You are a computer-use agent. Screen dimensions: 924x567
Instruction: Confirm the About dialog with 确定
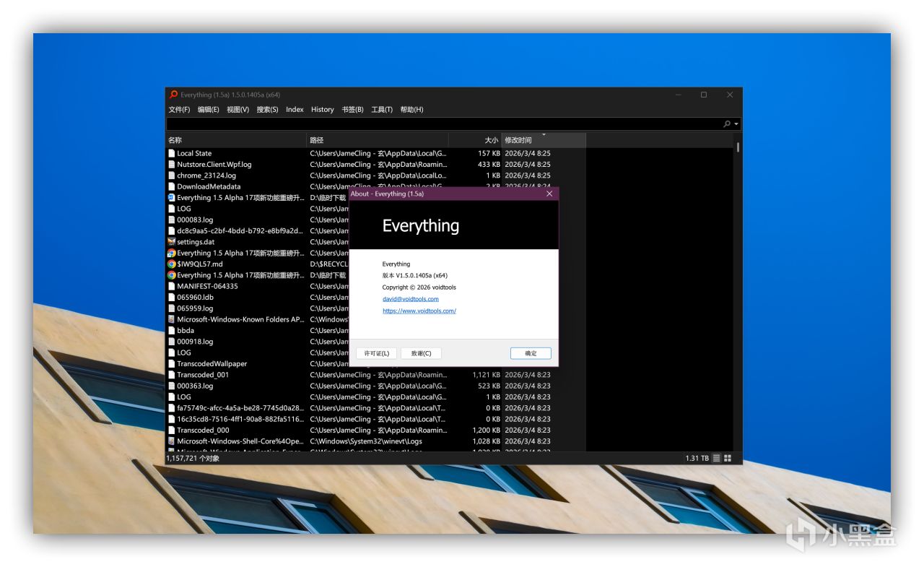click(531, 353)
